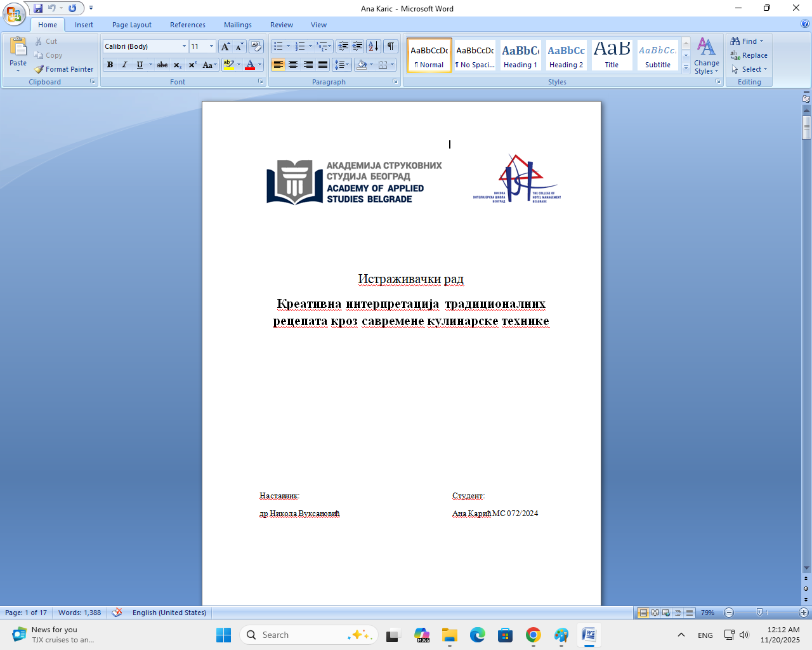812x650 pixels.
Task: Open the font size dropdown
Action: pos(211,46)
